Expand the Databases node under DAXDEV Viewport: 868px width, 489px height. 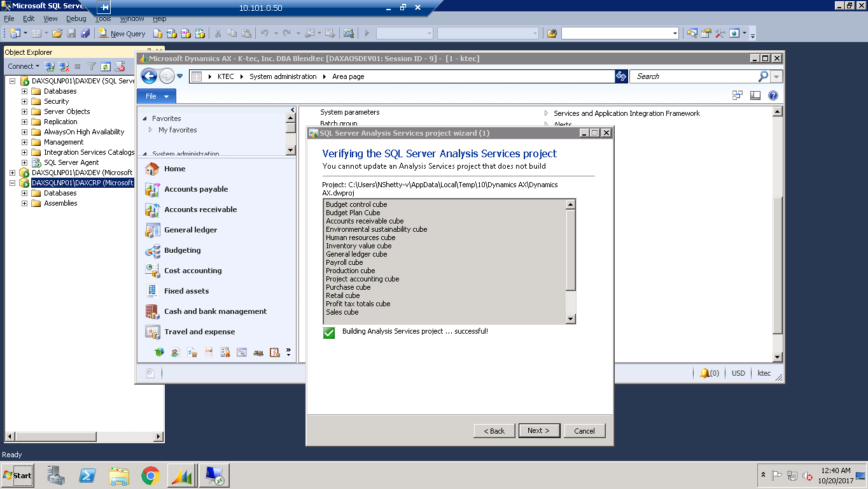[25, 91]
